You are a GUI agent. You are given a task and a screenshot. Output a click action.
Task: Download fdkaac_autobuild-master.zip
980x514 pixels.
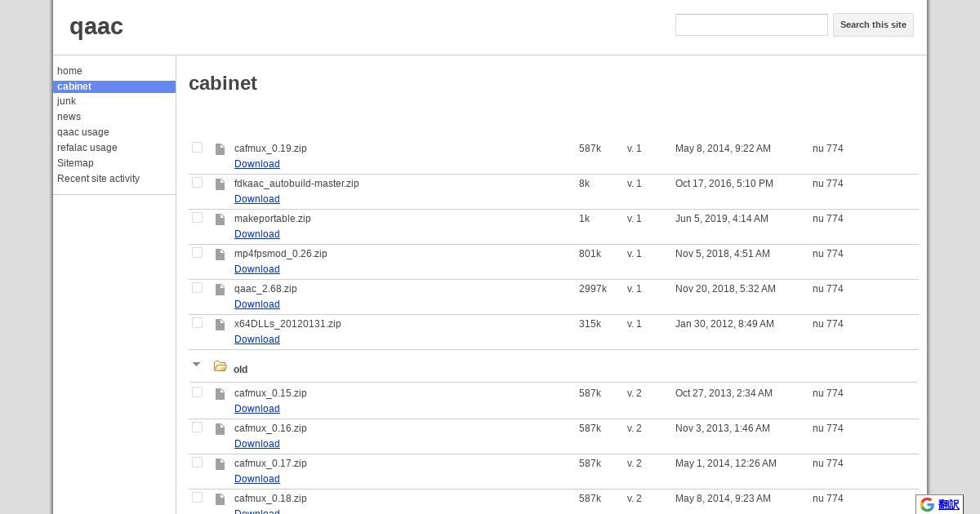pos(257,199)
